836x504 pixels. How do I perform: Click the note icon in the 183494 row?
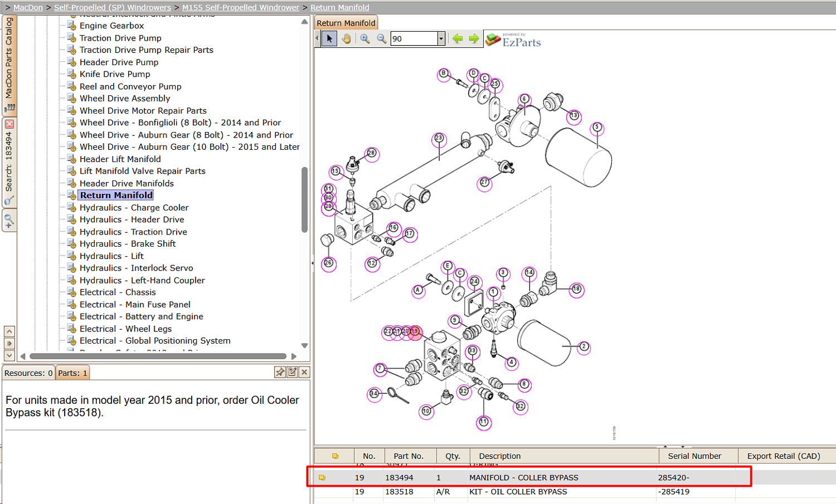pos(322,478)
